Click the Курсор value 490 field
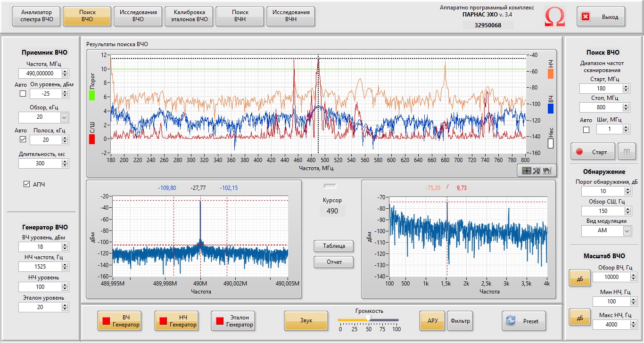The width and height of the screenshot is (644, 343). (332, 211)
